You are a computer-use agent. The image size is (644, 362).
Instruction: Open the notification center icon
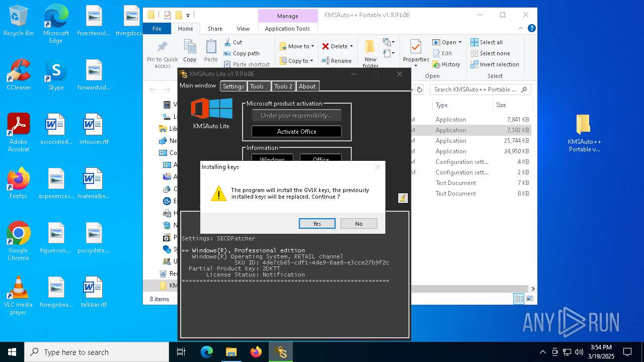pos(627,352)
